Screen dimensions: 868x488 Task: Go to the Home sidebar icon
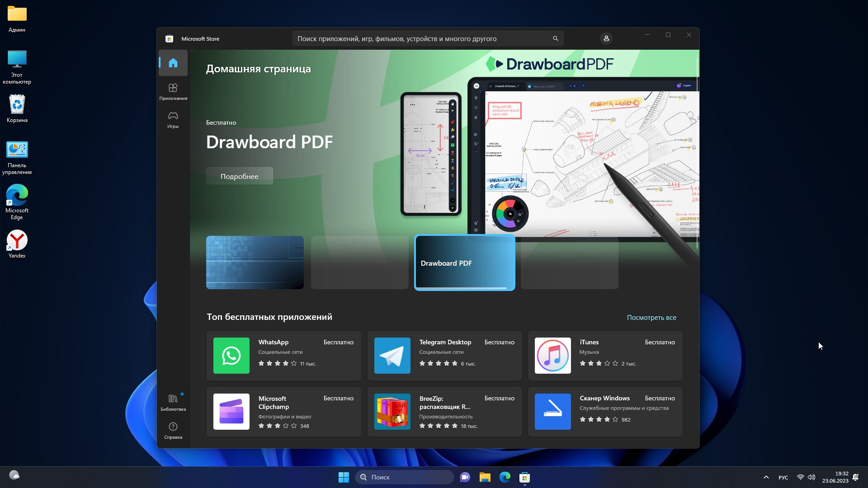(173, 63)
